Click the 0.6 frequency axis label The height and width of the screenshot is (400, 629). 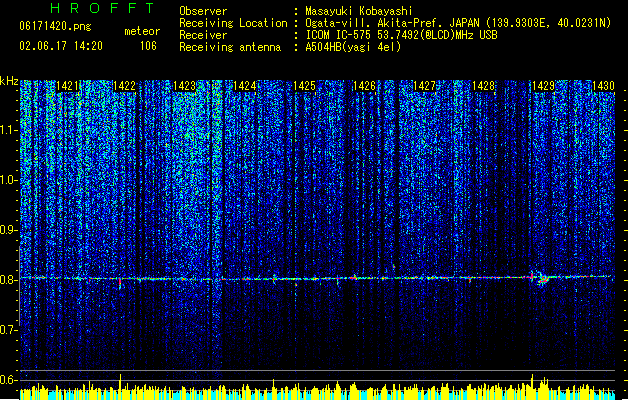9,380
